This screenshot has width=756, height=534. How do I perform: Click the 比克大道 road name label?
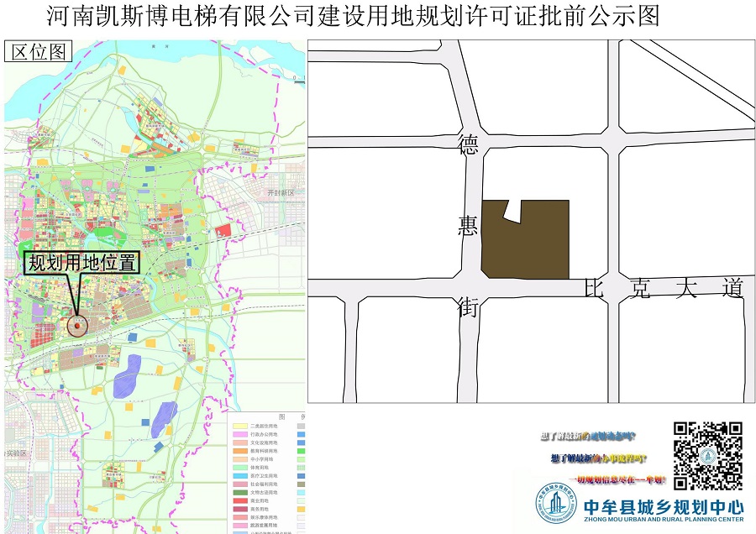(x=664, y=289)
